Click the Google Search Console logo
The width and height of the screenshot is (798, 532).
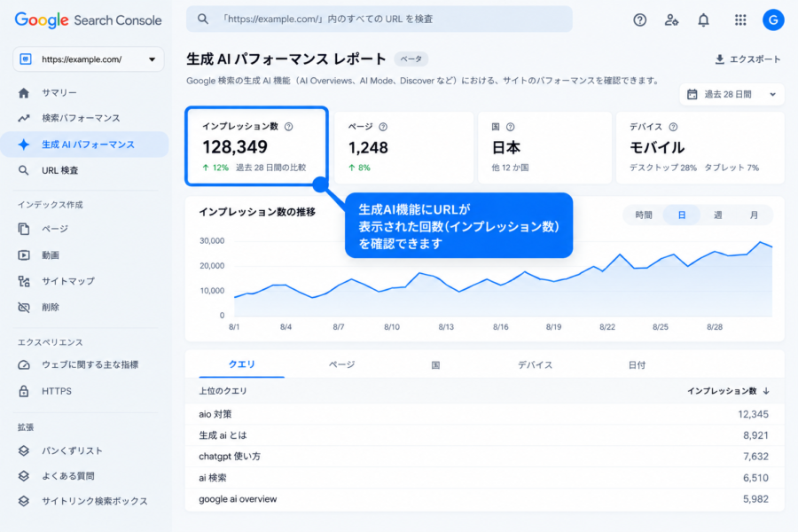point(88,20)
